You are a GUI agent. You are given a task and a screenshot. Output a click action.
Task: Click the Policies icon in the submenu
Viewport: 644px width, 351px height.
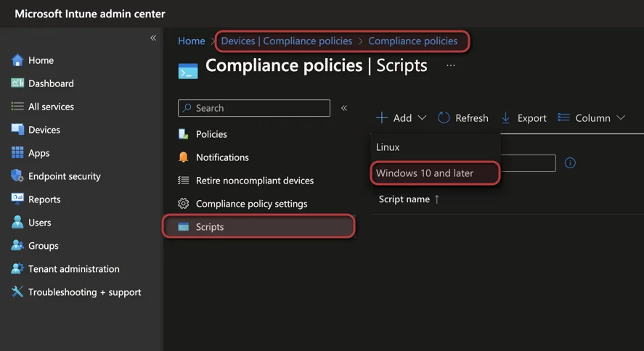183,134
